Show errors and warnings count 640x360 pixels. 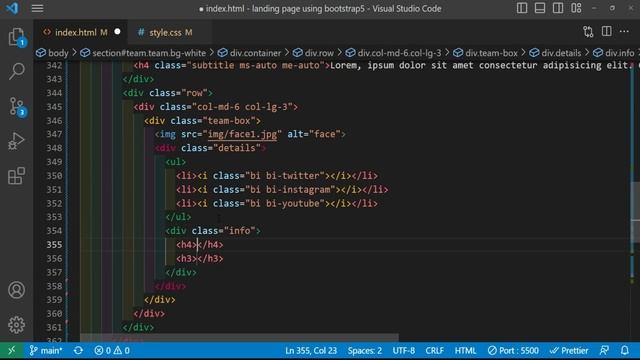(112, 351)
